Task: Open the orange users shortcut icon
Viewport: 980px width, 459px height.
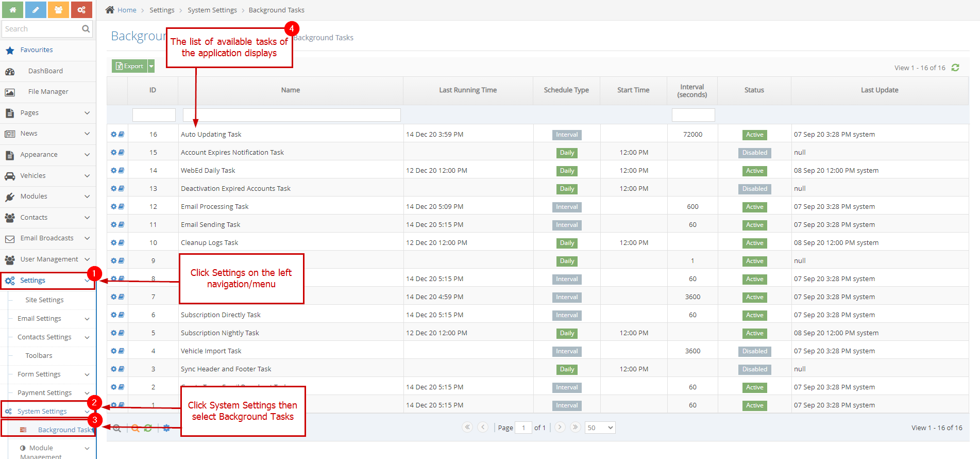Action: [58, 10]
